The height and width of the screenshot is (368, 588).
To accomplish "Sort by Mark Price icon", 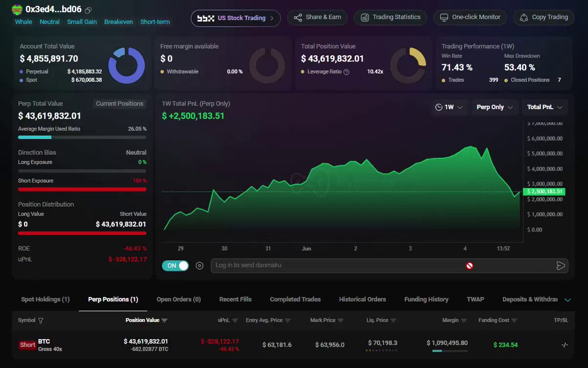I will click(341, 320).
